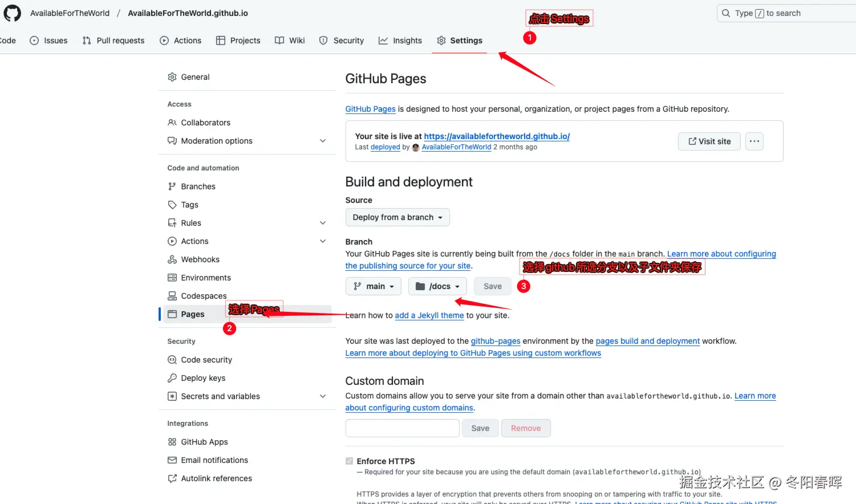The width and height of the screenshot is (856, 504).
Task: Expand Secrets and variables chevron
Action: point(323,396)
